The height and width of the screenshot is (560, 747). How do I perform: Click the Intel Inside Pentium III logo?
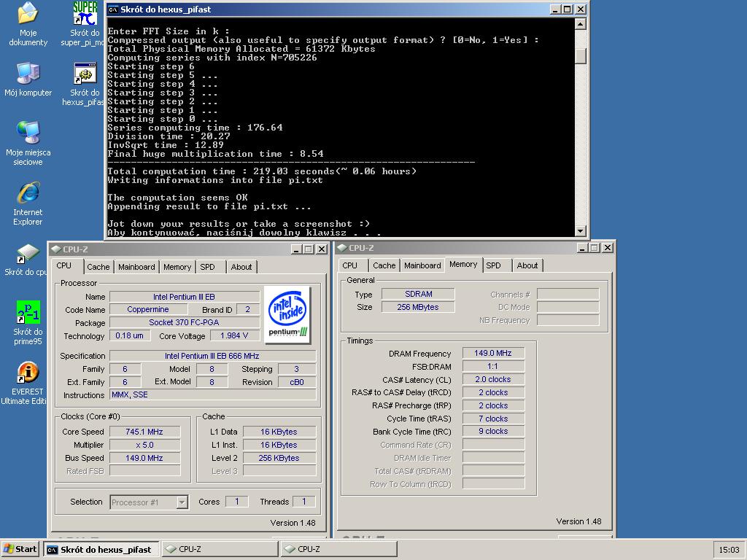287,314
